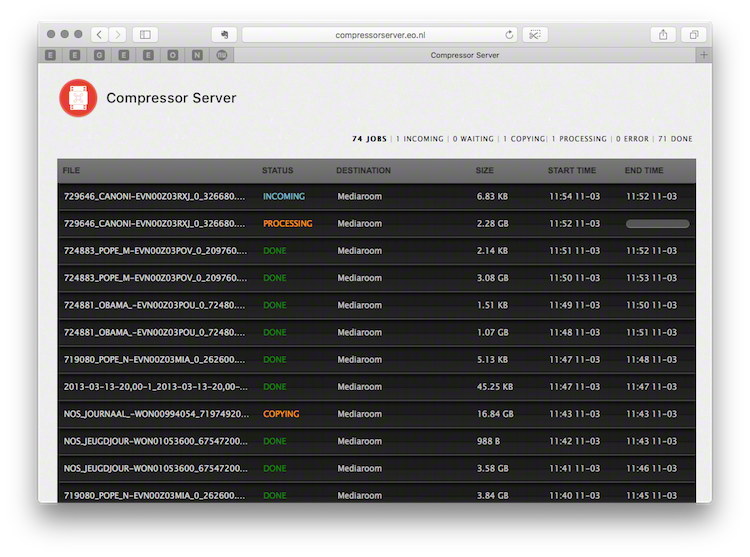The image size is (750, 557).
Task: Select the 2013-03-13-20,00-1 file name
Action: (156, 387)
